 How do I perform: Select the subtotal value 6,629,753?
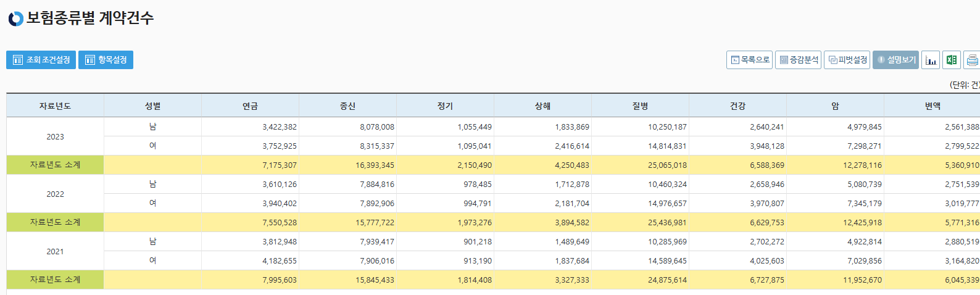pos(767,223)
